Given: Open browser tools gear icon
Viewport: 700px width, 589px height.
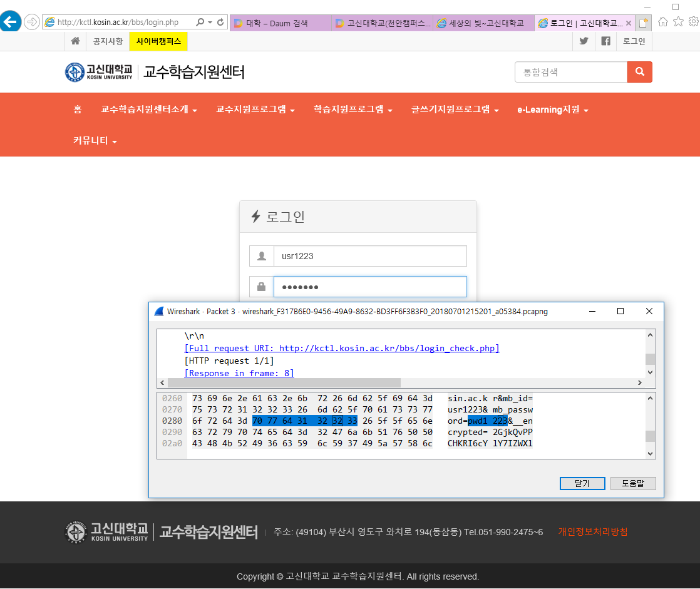Looking at the screenshot, I should pyautogui.click(x=694, y=21).
